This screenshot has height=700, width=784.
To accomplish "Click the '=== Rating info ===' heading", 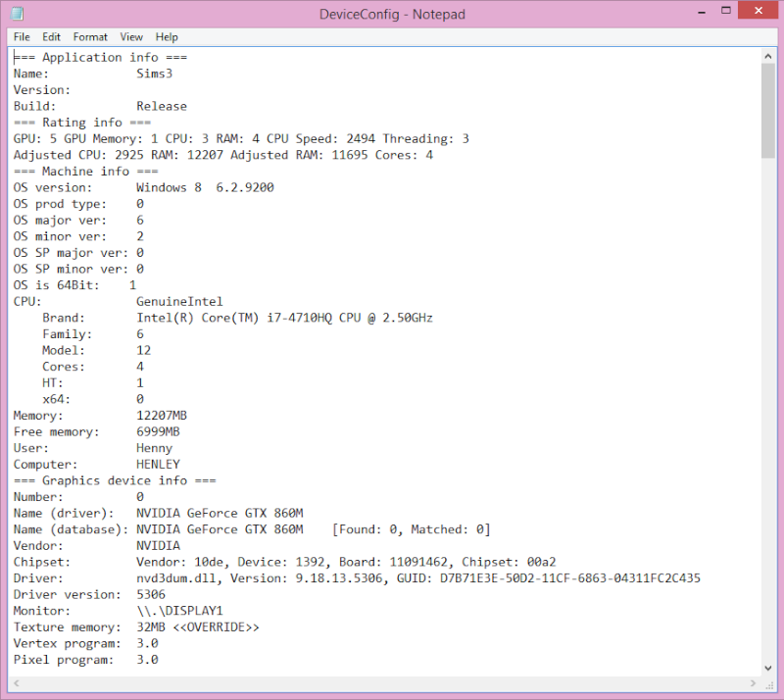I will coord(82,123).
